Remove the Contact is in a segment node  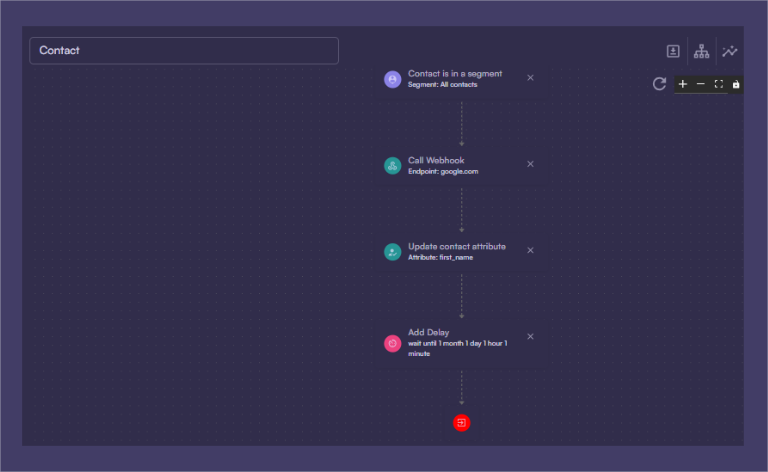(530, 78)
